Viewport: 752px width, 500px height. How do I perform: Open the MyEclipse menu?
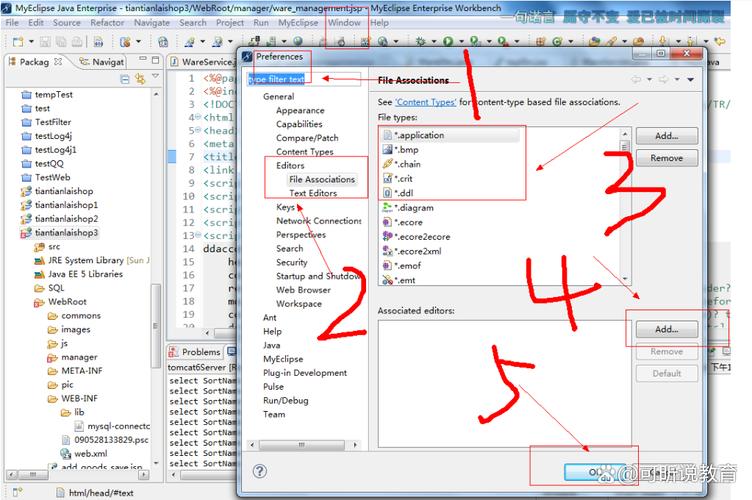click(x=298, y=23)
